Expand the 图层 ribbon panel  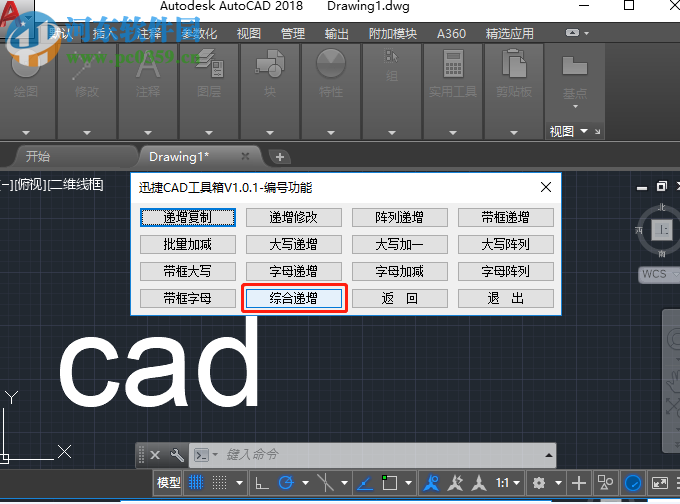(x=209, y=133)
